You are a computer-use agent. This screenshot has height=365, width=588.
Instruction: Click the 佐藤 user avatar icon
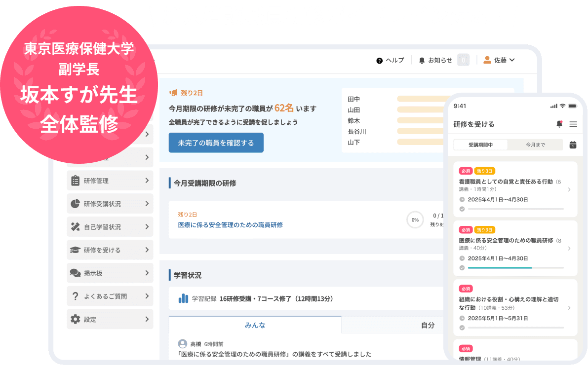pos(487,60)
